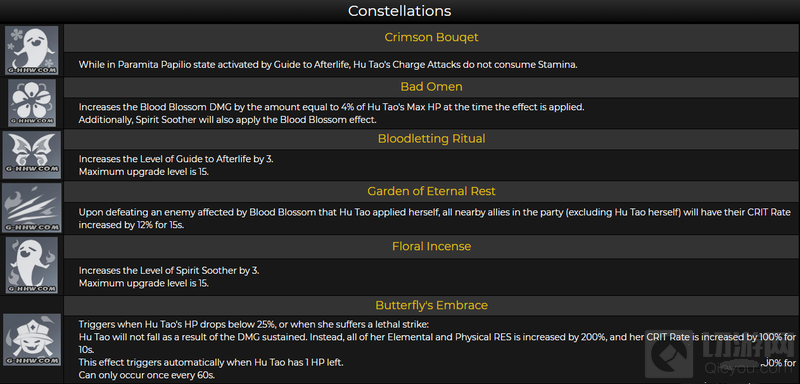
Task: Open the Floral Incense heading
Action: 431,246
